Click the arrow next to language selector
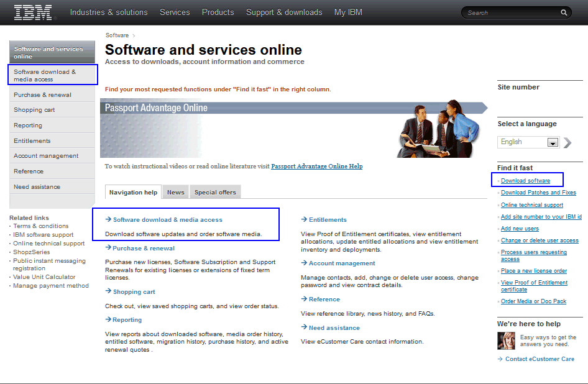The height and width of the screenshot is (384, 588). [x=567, y=142]
